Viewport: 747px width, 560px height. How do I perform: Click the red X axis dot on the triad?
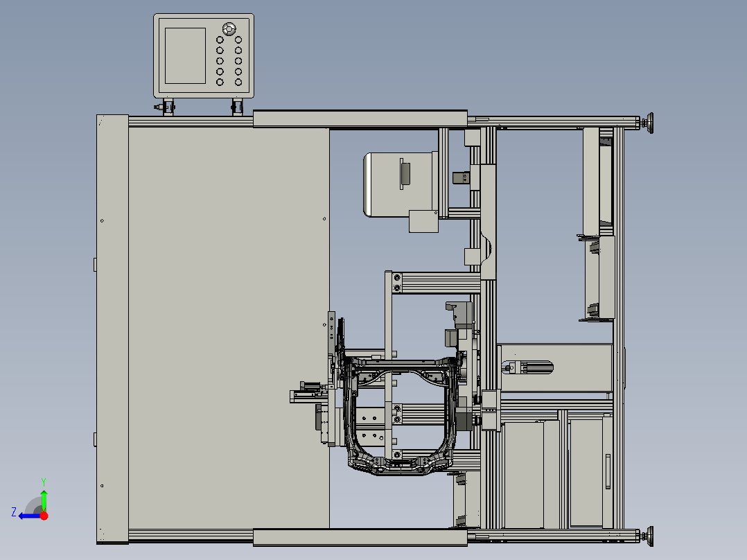click(x=44, y=516)
